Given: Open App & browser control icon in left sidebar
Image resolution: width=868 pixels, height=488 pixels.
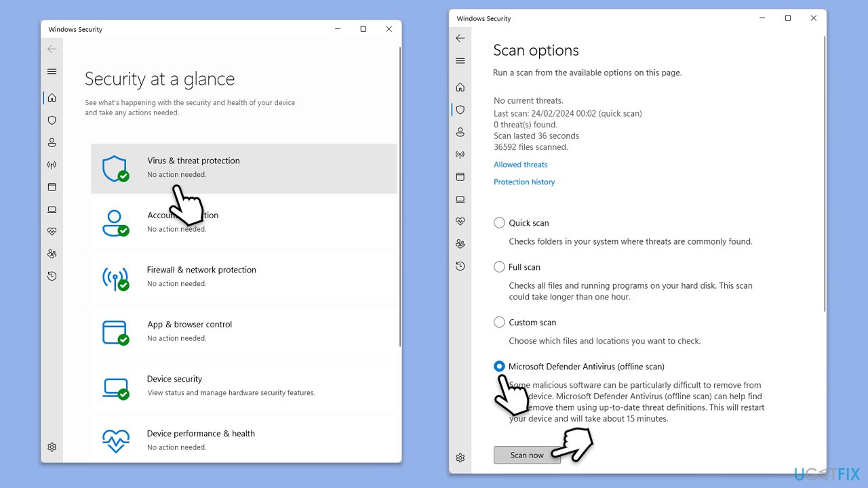Looking at the screenshot, I should coord(52,187).
